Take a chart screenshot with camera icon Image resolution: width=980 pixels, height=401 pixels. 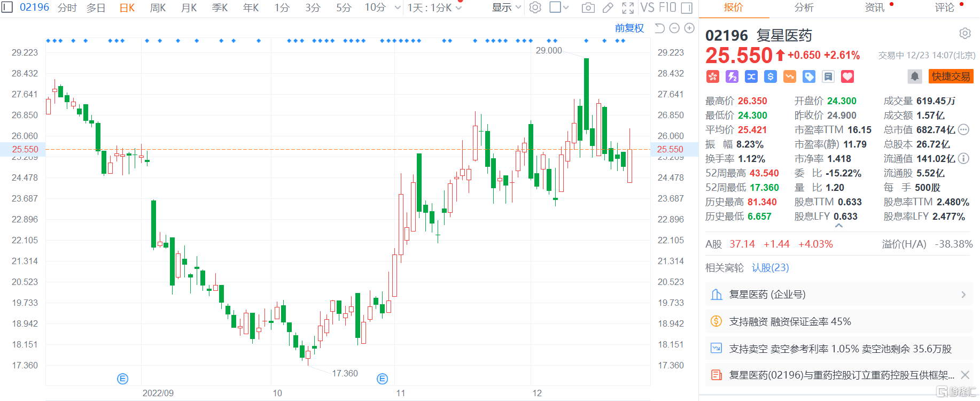click(588, 7)
